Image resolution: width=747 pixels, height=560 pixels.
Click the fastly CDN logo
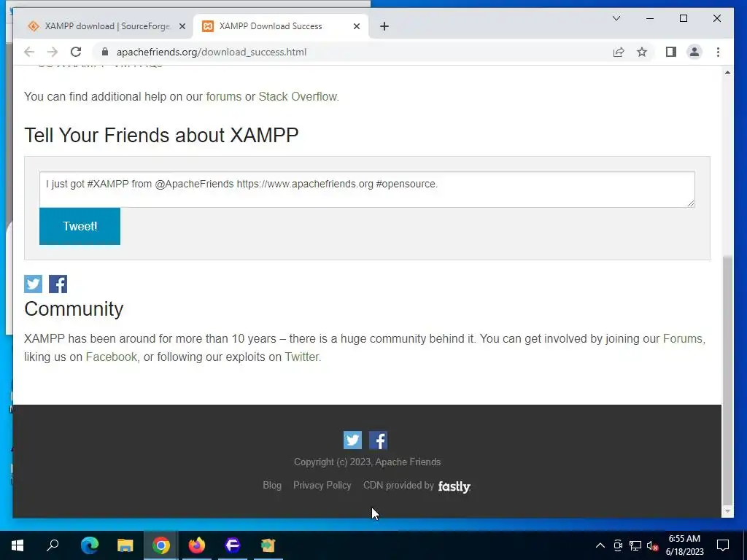(454, 486)
